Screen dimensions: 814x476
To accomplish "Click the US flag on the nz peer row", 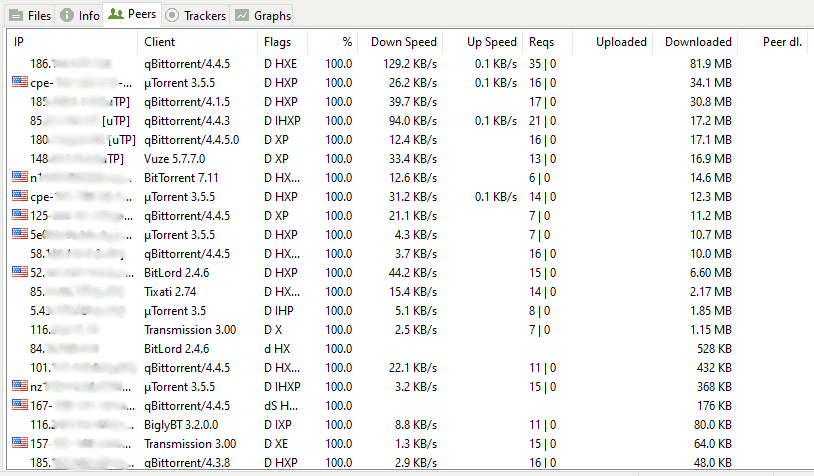I will click(20, 386).
